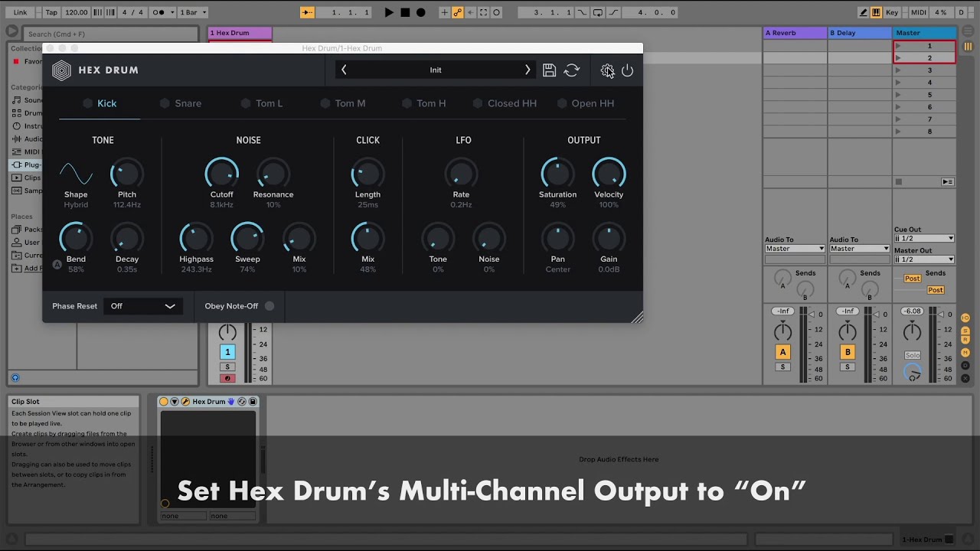Click the Link button
Screen dimensions: 980x551
[x=21, y=12]
